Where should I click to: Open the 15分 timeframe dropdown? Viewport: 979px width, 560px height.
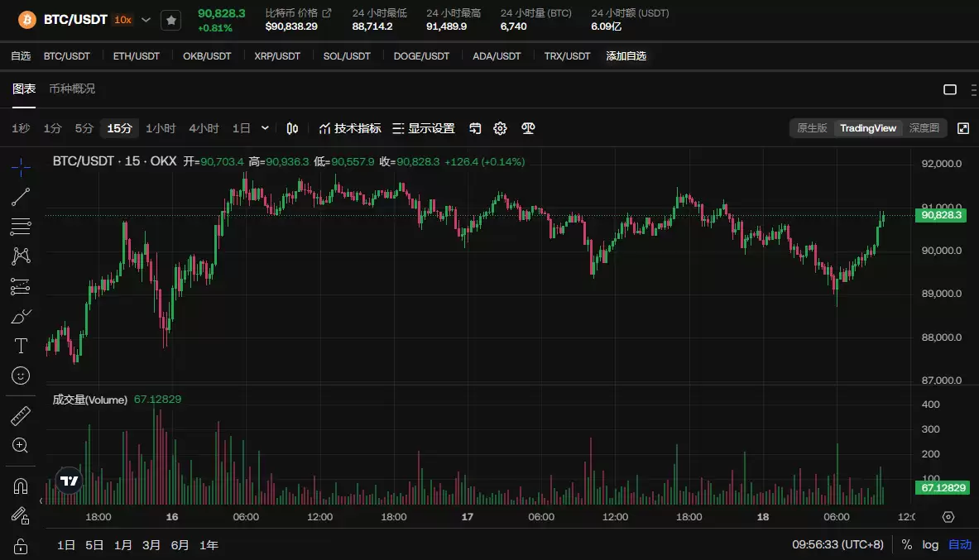(118, 128)
